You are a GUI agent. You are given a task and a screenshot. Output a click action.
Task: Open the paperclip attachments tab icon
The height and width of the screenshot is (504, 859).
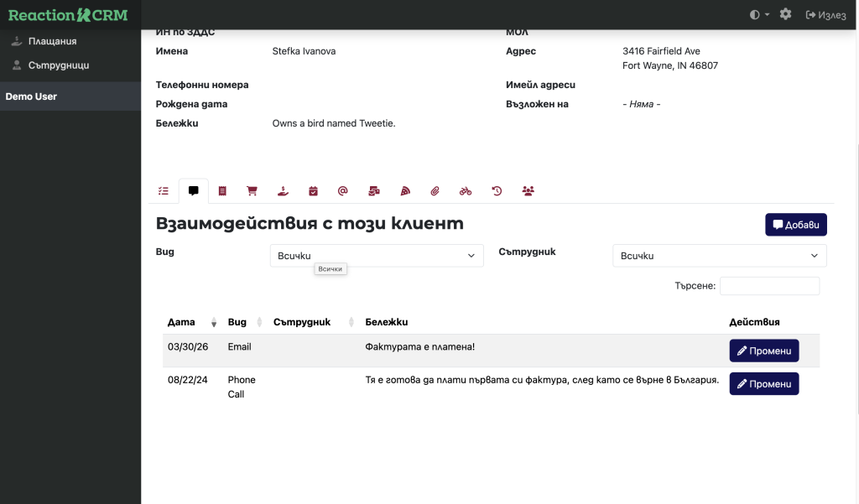click(435, 191)
